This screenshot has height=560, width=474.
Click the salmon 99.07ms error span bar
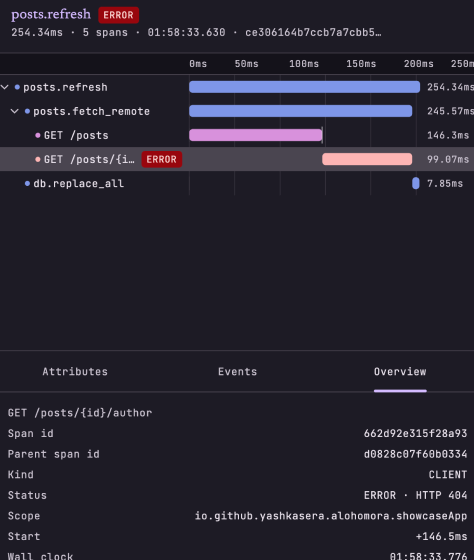tap(367, 159)
